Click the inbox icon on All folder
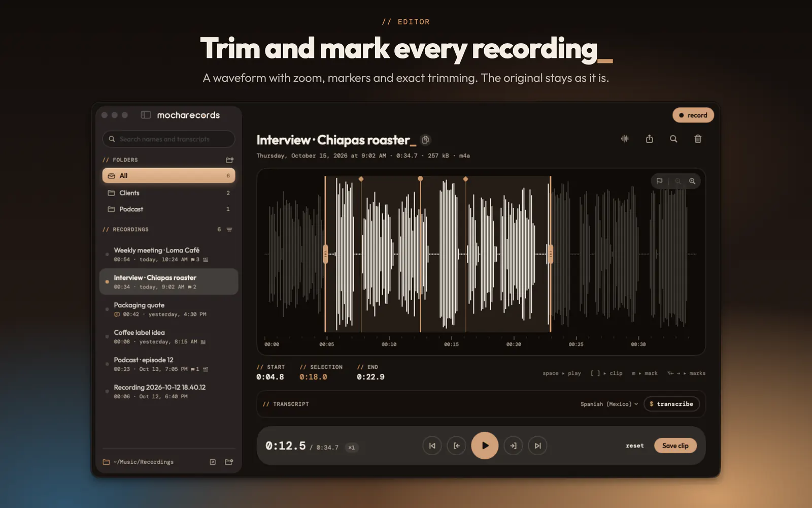 coord(112,176)
